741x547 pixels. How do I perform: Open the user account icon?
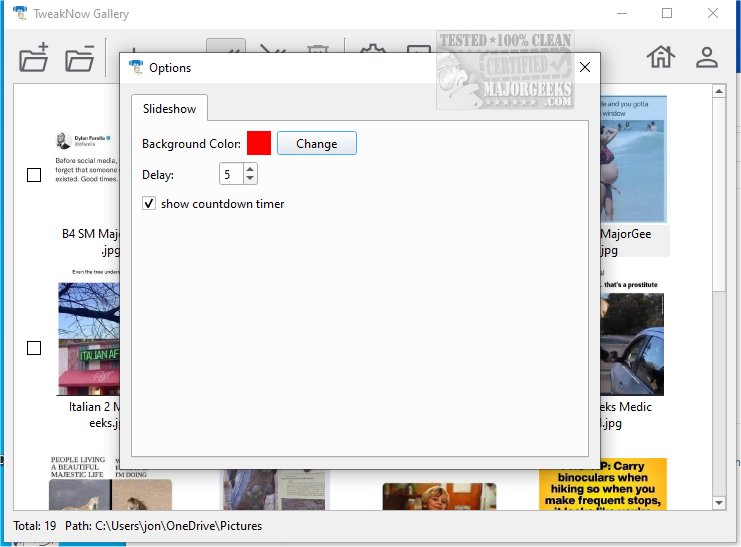(x=707, y=58)
